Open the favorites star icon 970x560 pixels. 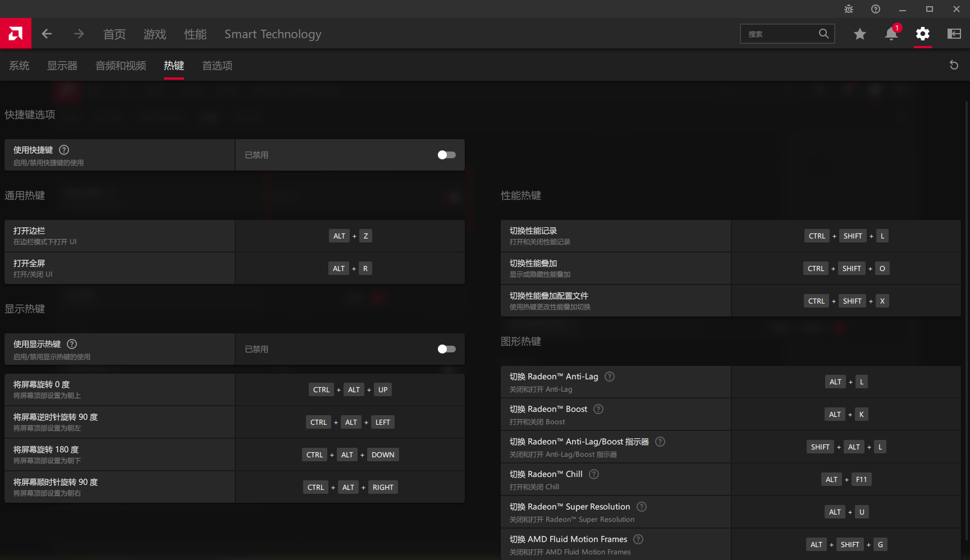pos(859,34)
